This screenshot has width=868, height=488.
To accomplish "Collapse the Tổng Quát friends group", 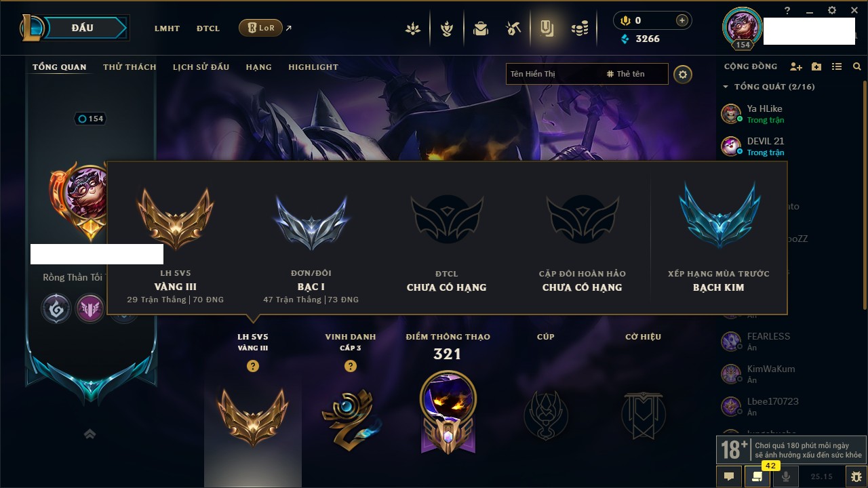I will (x=726, y=87).
